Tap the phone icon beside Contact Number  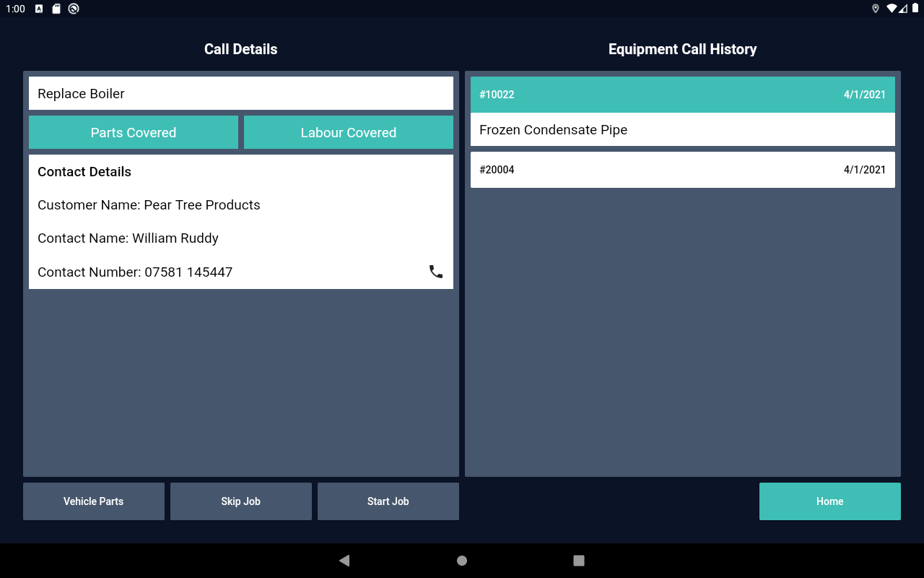click(436, 272)
